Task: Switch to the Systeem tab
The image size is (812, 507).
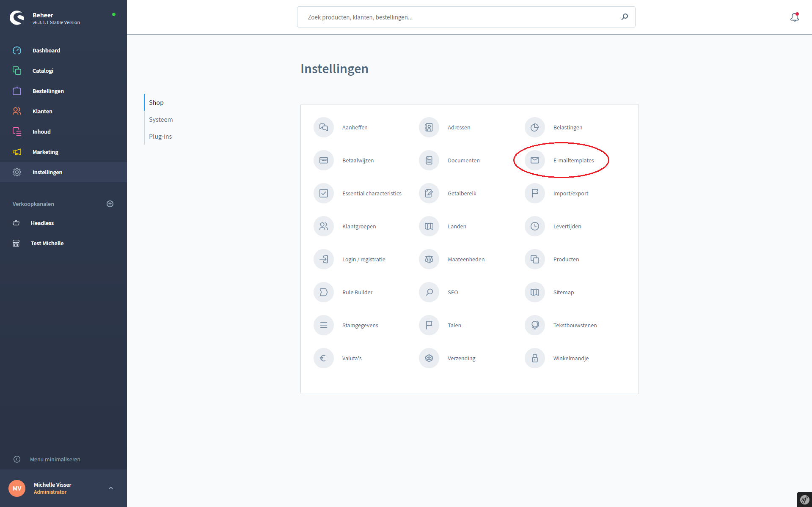Action: [161, 120]
